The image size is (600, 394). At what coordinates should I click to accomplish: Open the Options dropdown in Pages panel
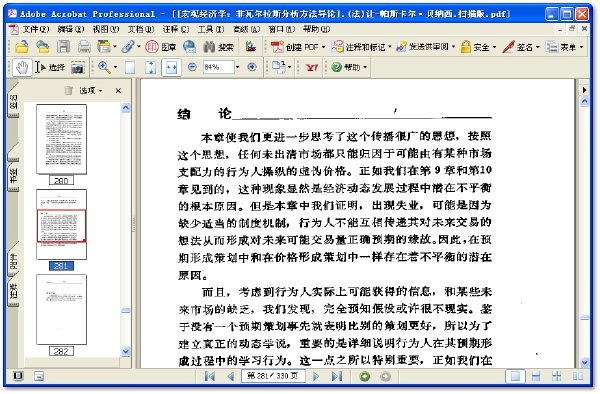point(91,91)
